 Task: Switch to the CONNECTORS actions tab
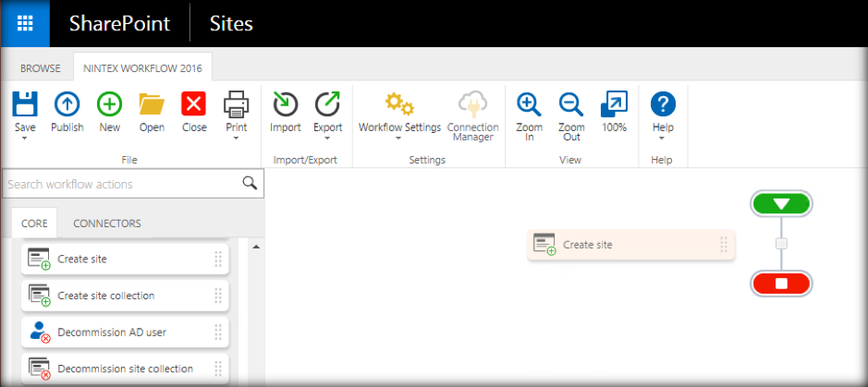[107, 224]
